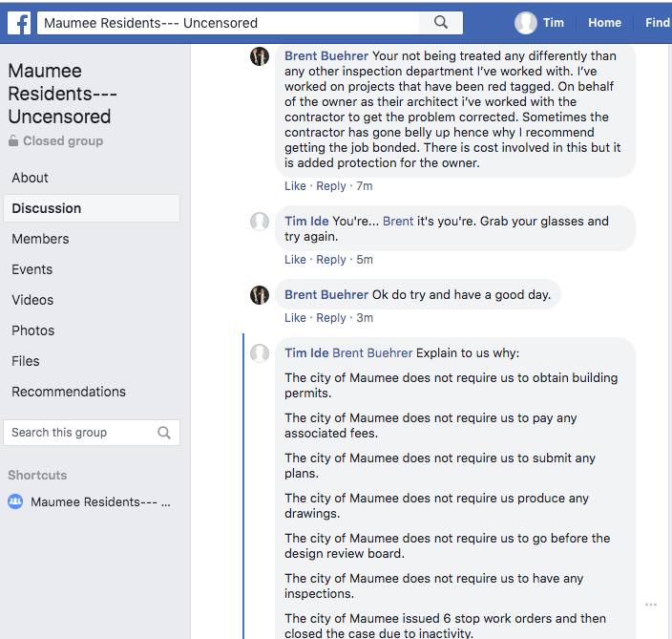Open the three-dots comment options menu

[651, 605]
